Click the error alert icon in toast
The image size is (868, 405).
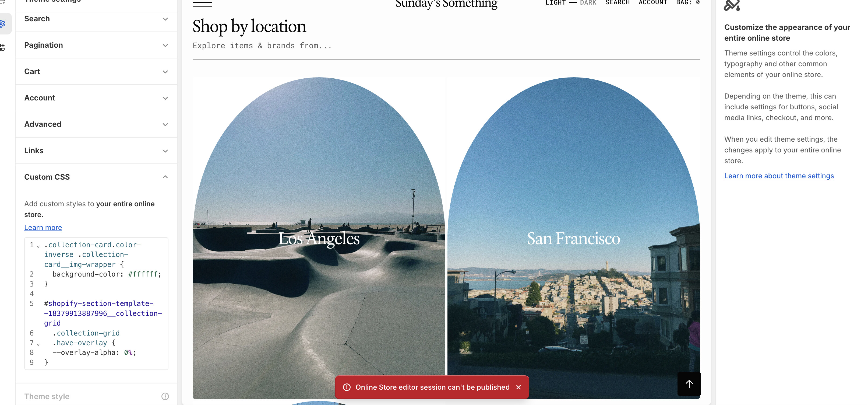tap(347, 387)
